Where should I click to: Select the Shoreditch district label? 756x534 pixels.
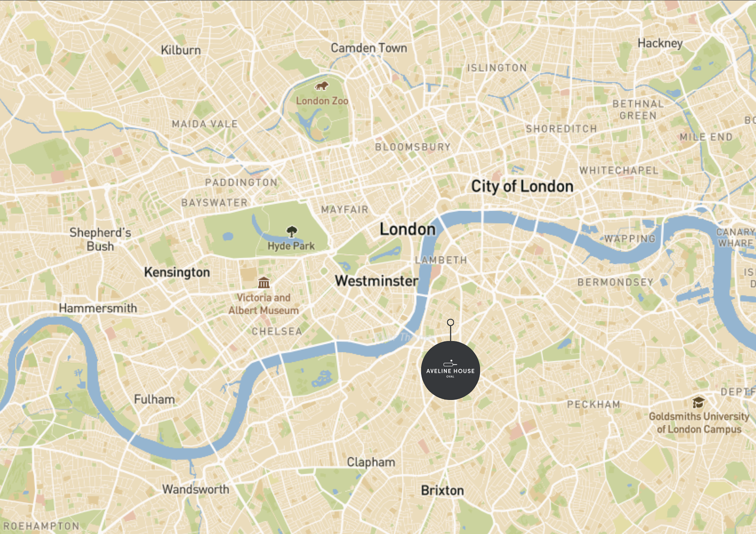[x=561, y=129]
